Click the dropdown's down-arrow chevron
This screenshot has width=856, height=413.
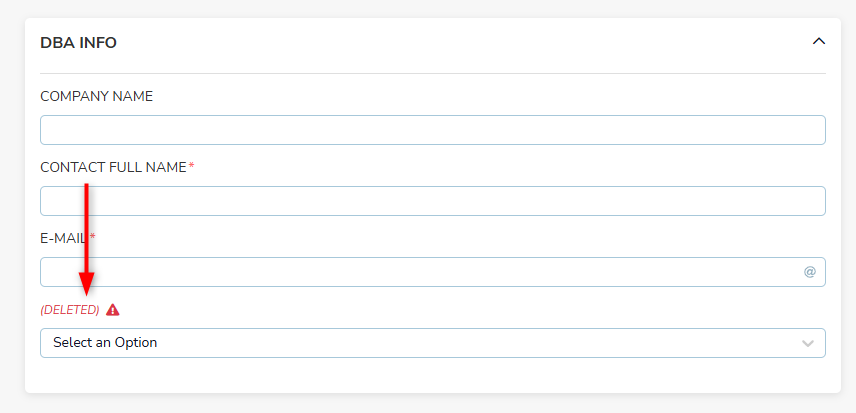coord(808,344)
